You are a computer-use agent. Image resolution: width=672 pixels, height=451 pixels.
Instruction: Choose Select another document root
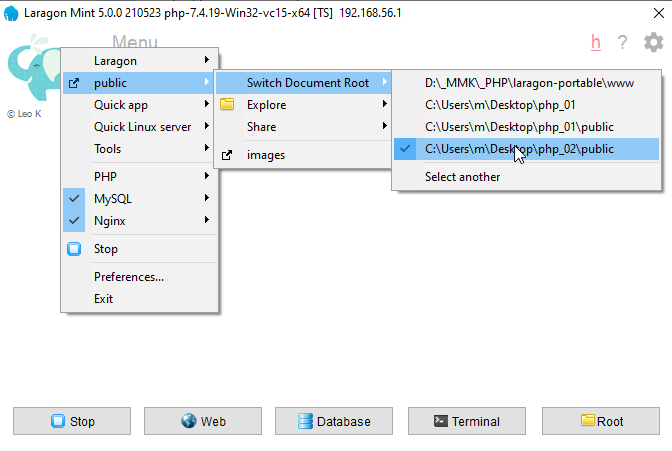(x=462, y=177)
